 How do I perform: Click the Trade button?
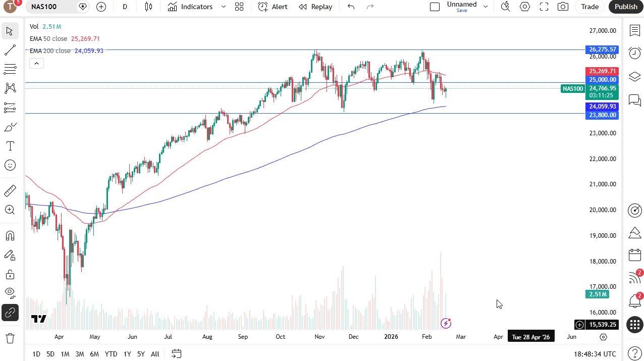pos(589,7)
